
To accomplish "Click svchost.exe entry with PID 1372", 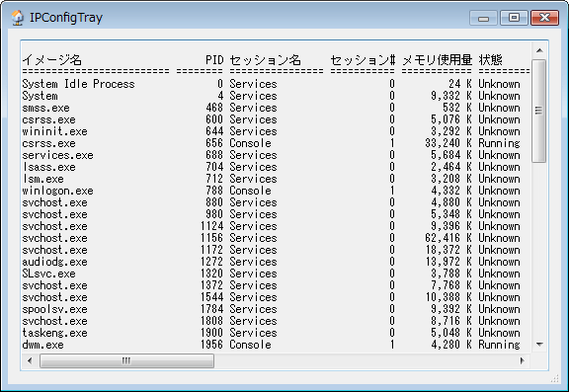I will coord(54,285).
